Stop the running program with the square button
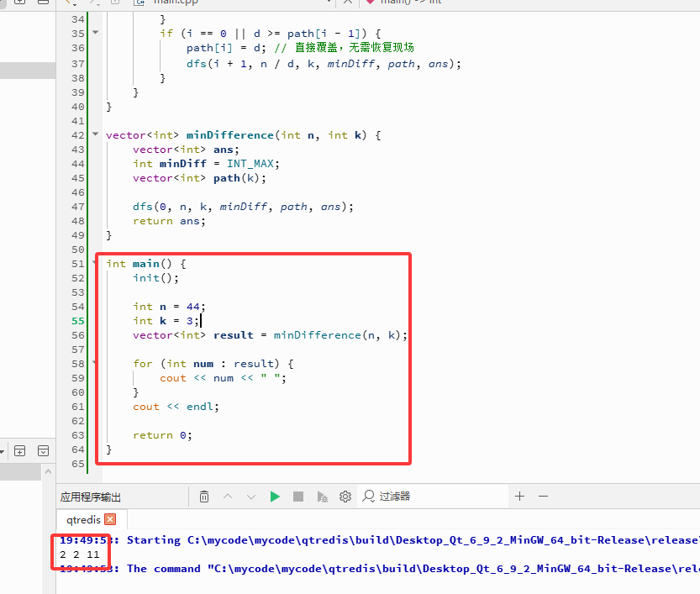 [298, 497]
